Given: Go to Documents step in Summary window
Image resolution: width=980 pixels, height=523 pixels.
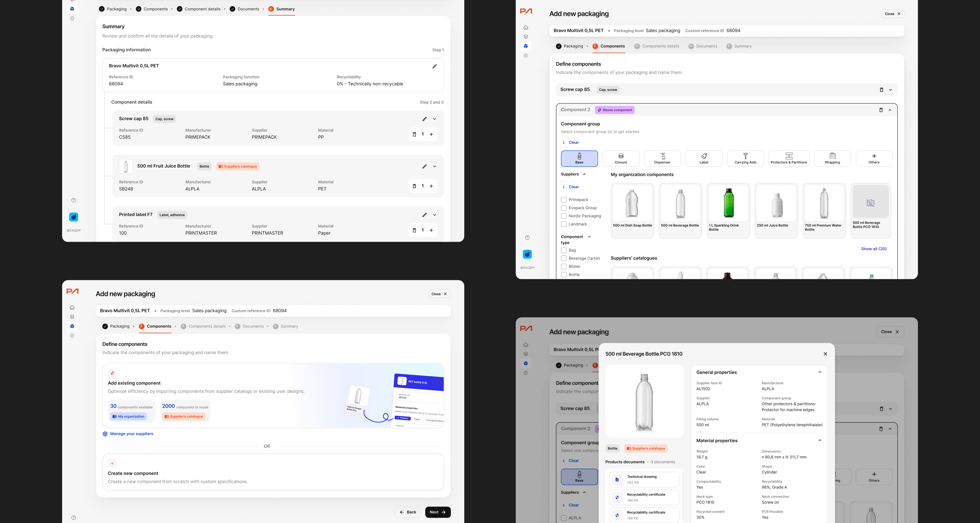Looking at the screenshot, I should coord(244,9).
